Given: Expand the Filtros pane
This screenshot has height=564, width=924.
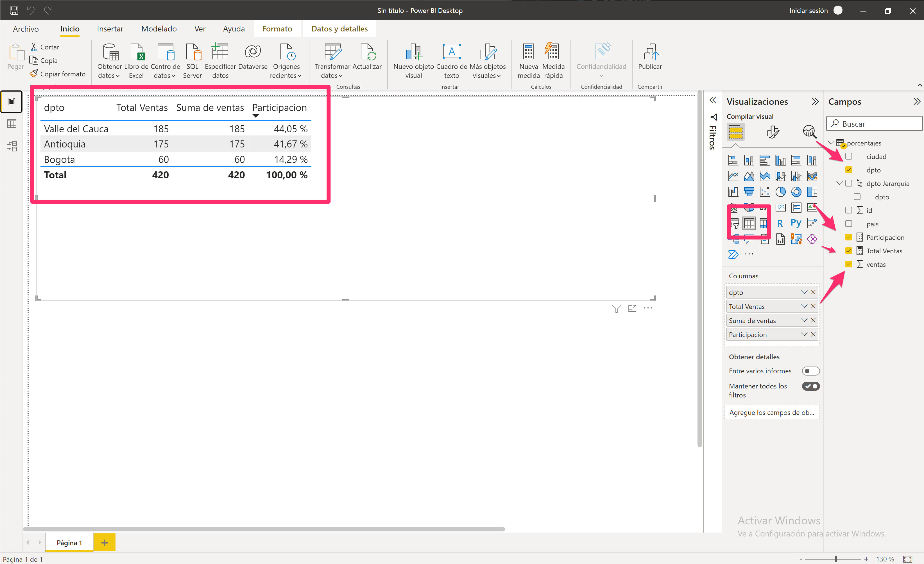Looking at the screenshot, I should point(713,100).
